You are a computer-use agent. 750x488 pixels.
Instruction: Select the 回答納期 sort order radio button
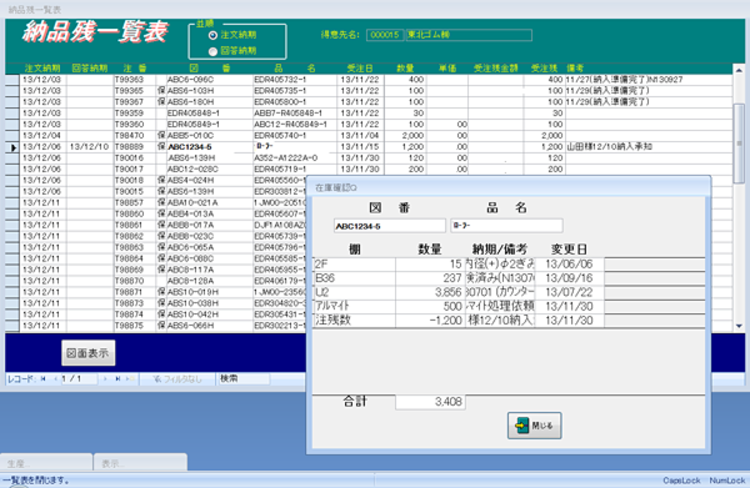pyautogui.click(x=213, y=51)
